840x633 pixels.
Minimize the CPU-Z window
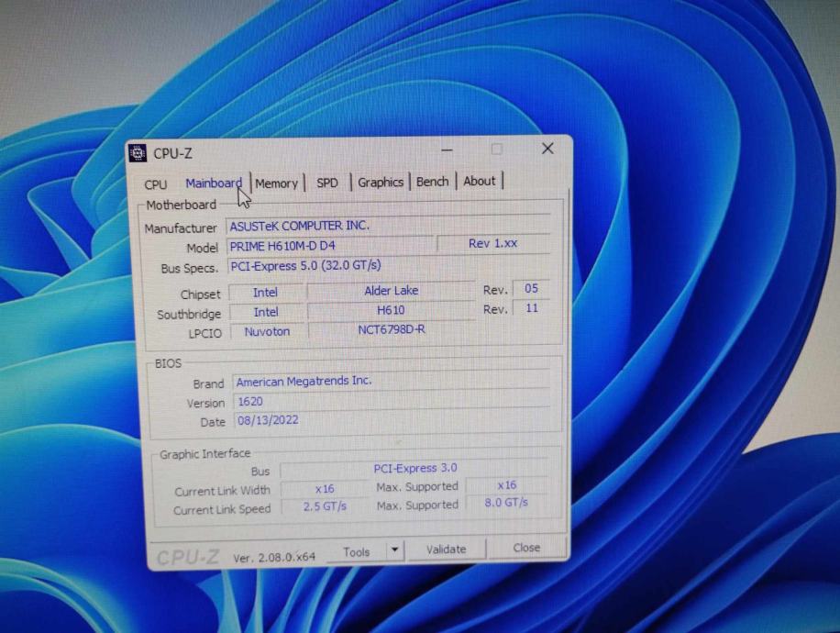(x=447, y=150)
